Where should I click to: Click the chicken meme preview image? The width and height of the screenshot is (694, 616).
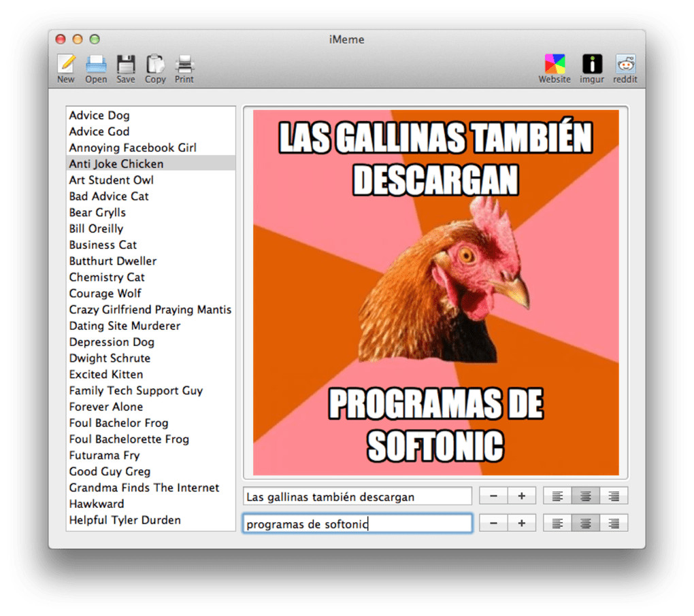[x=435, y=292]
